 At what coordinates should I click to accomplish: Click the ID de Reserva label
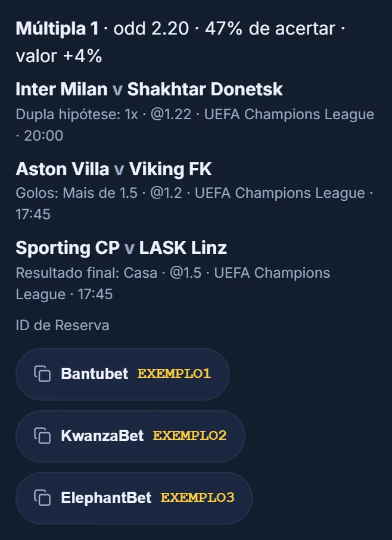click(63, 325)
